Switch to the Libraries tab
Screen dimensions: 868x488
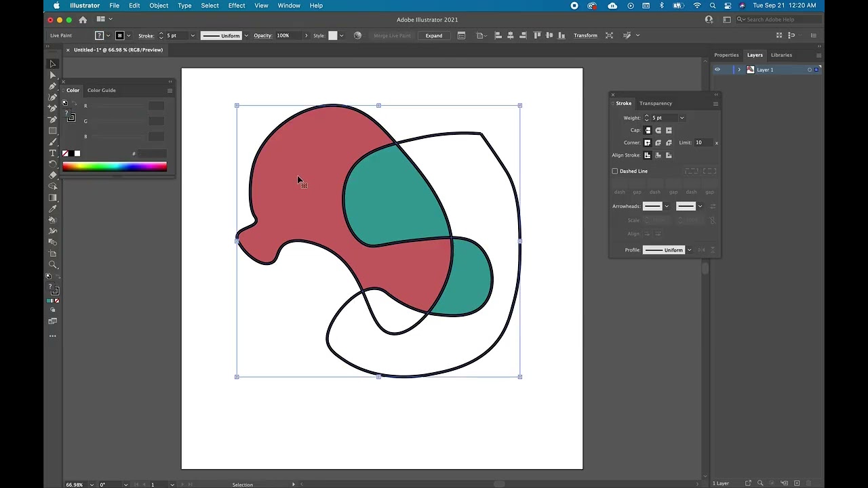781,55
